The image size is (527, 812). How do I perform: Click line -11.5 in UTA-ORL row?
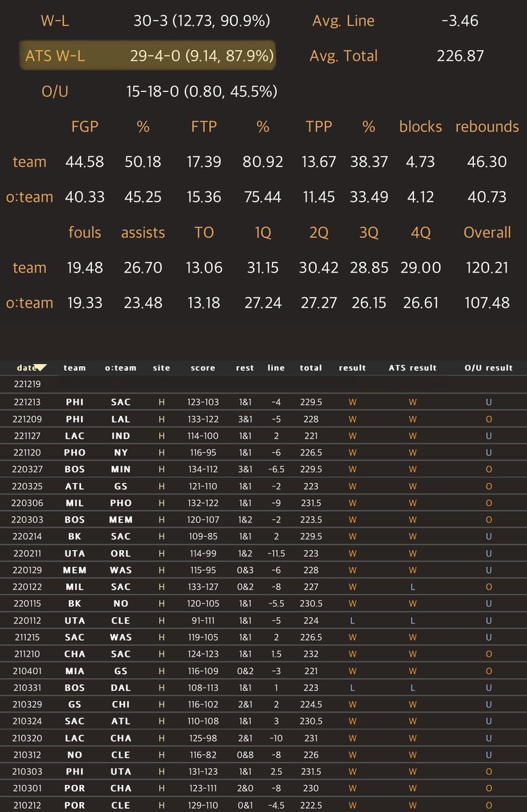(276, 554)
